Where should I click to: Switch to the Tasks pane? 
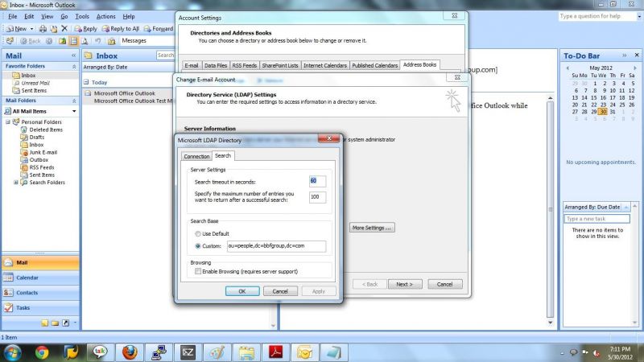[x=40, y=308]
